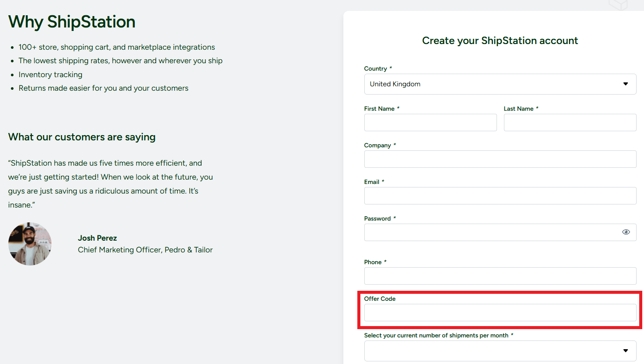Click 'What our customers are saying' heading
The image size is (644, 364).
(x=82, y=137)
